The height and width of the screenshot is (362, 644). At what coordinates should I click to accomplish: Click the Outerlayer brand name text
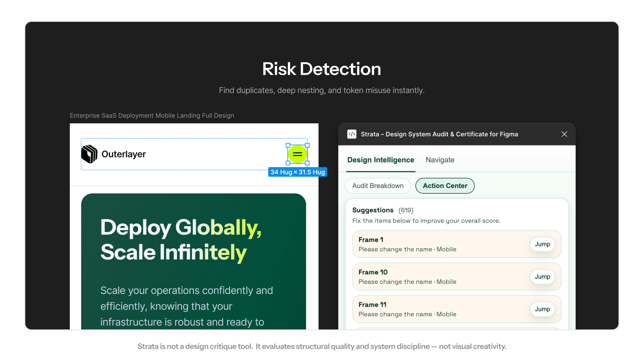pos(123,154)
